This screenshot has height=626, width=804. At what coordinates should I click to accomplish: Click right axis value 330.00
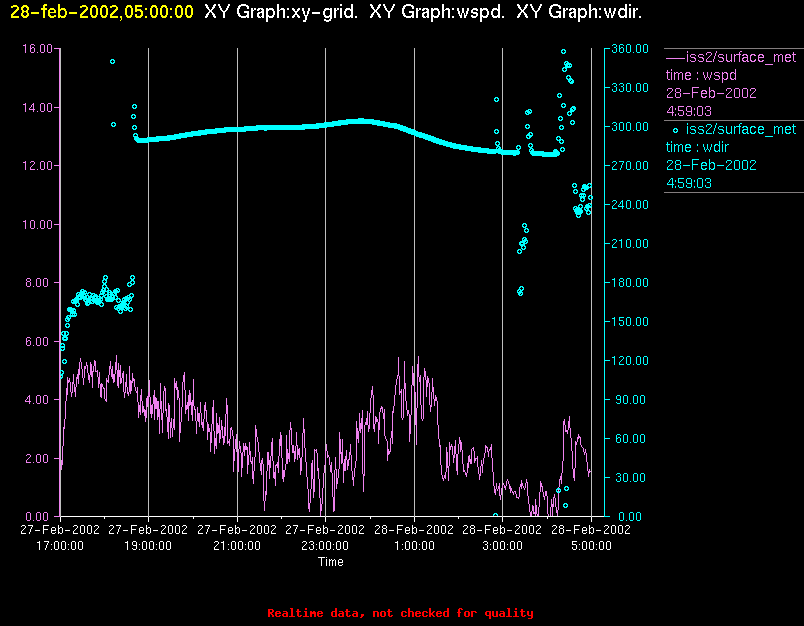click(630, 88)
